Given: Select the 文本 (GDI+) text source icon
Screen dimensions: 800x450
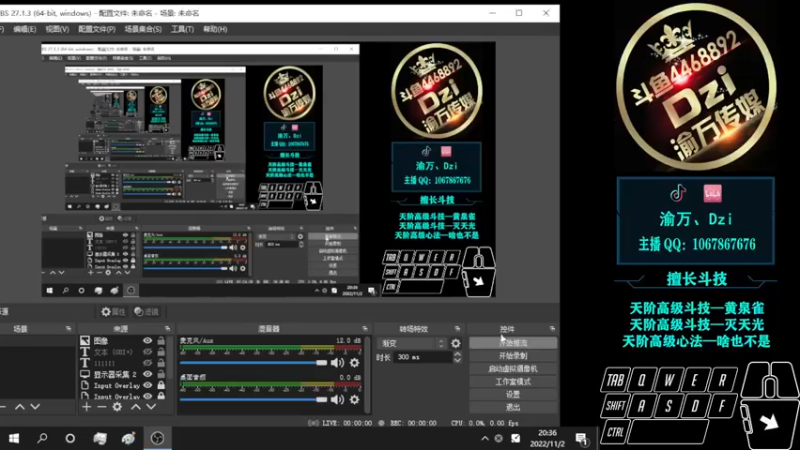Looking at the screenshot, I should point(85,352).
